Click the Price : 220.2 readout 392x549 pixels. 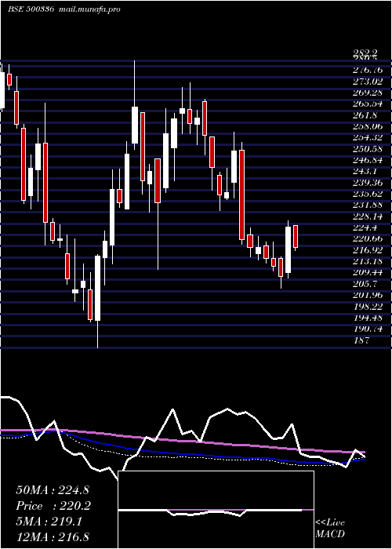pyautogui.click(x=53, y=506)
